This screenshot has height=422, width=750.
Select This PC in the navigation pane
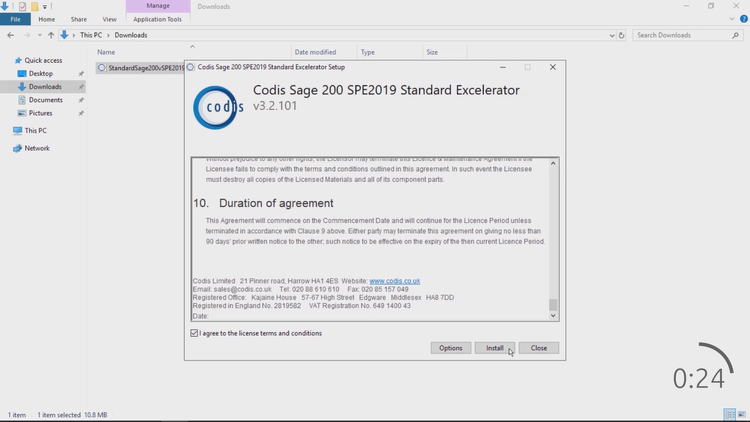pyautogui.click(x=35, y=131)
